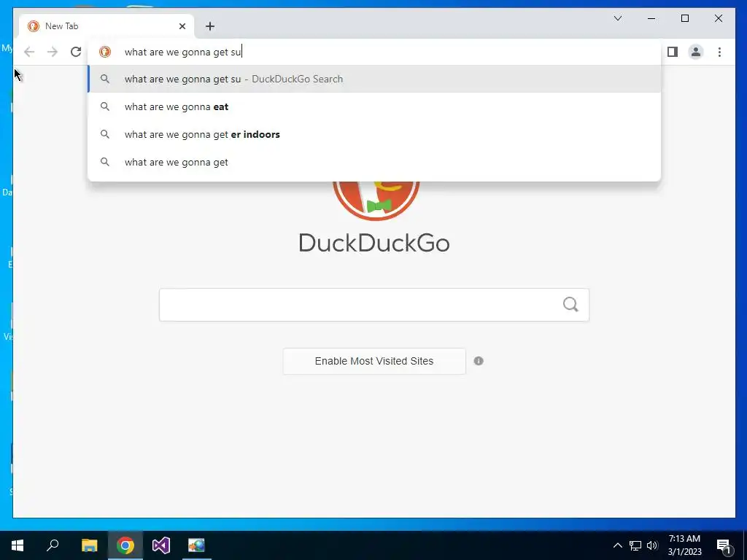Click Enable Most Visited Sites button
This screenshot has height=560, width=747.
click(374, 361)
